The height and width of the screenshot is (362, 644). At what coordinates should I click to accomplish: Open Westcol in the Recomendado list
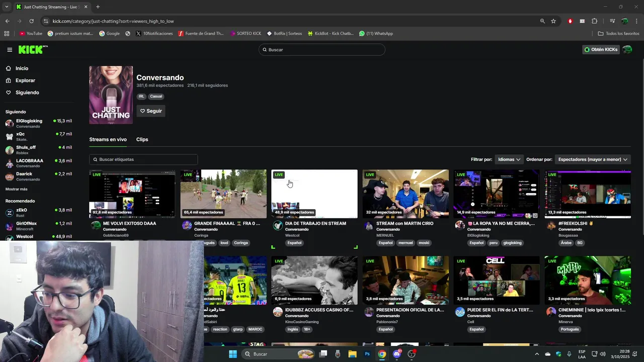click(39, 236)
